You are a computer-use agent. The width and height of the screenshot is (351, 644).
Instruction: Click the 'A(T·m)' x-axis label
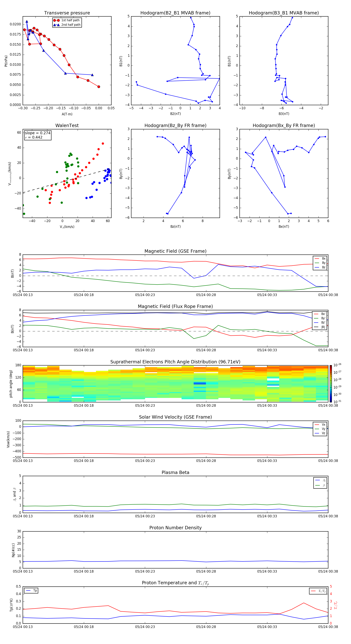[67, 114]
